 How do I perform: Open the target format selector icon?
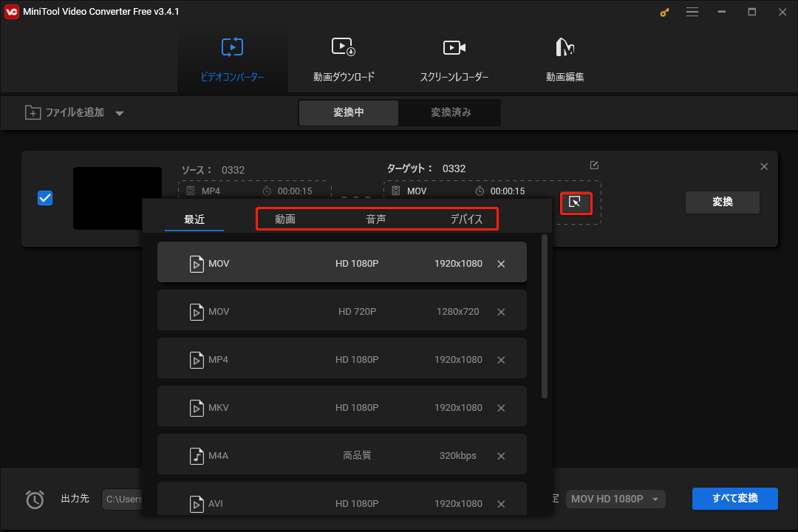click(x=576, y=202)
